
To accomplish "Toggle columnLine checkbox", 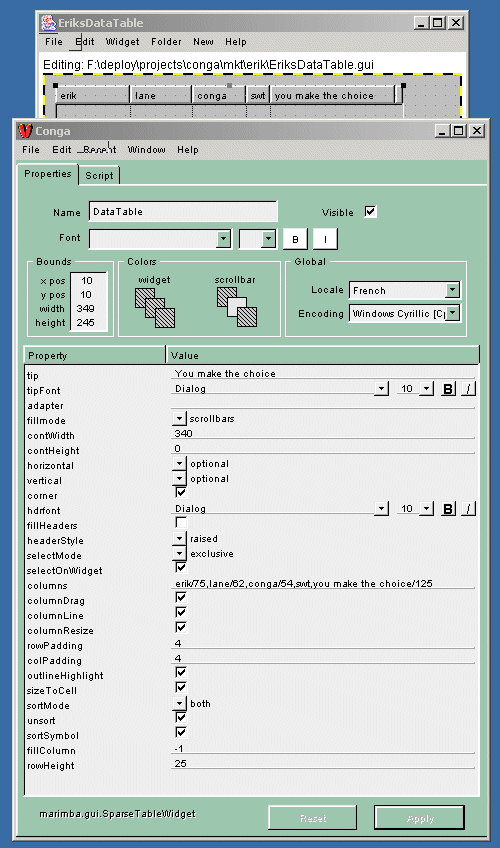I will click(x=181, y=612).
